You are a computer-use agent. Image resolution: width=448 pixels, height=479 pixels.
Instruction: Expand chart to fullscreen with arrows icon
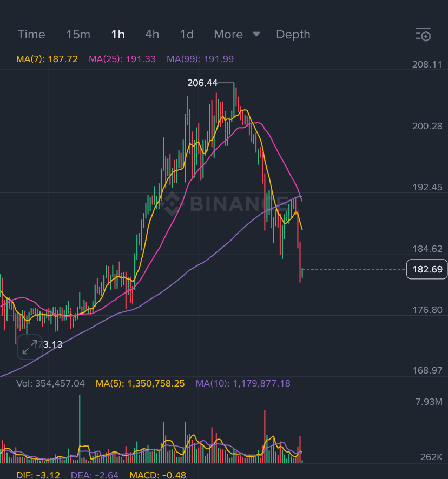[x=30, y=347]
